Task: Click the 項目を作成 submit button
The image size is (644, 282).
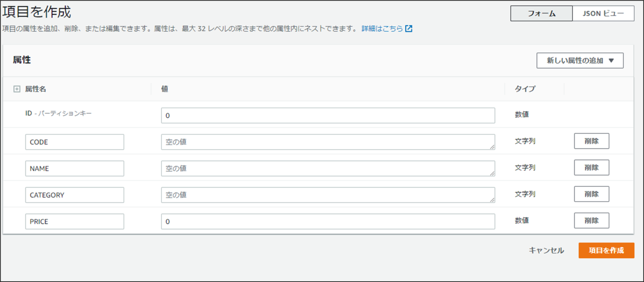Action: click(x=606, y=250)
